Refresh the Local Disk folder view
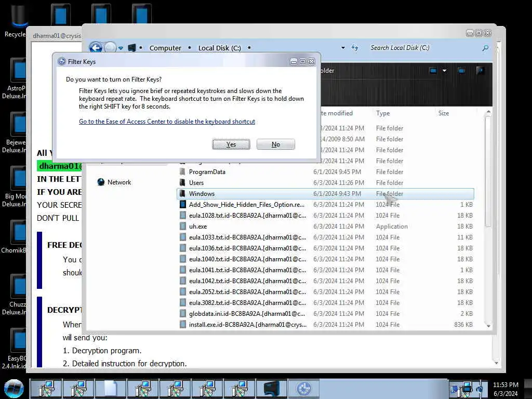The width and height of the screenshot is (532, 399). tap(355, 48)
